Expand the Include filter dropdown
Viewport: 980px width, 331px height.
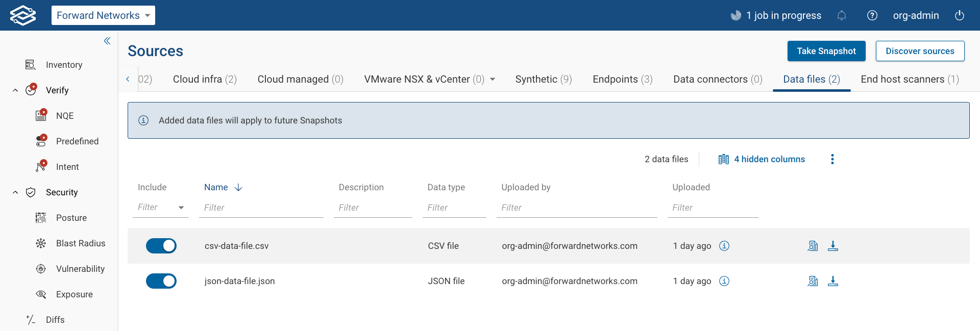[x=181, y=208]
